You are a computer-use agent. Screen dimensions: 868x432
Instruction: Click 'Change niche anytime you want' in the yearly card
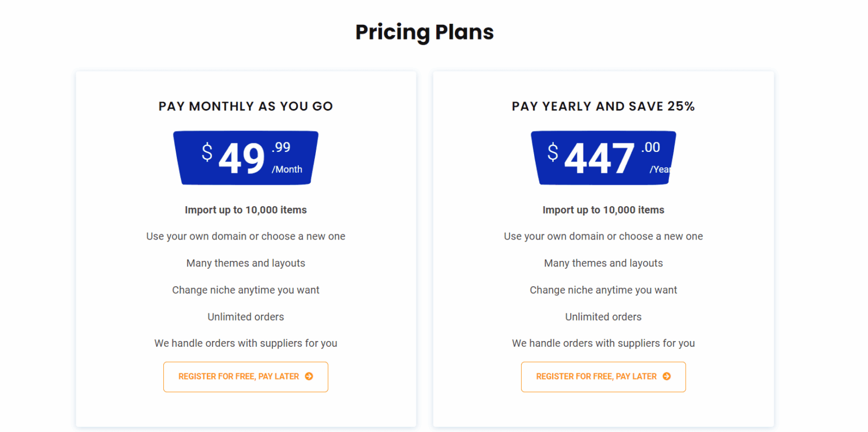click(x=603, y=290)
